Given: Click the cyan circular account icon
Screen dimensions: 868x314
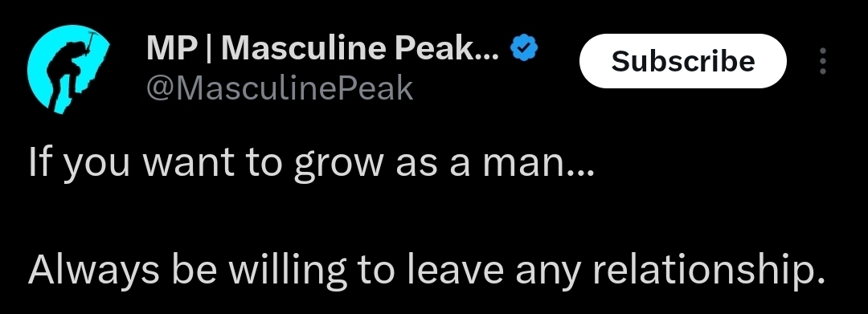Looking at the screenshot, I should click(68, 69).
